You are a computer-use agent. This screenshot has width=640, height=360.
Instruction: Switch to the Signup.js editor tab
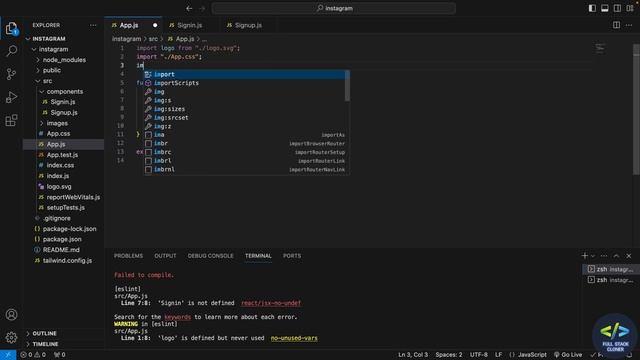248,25
